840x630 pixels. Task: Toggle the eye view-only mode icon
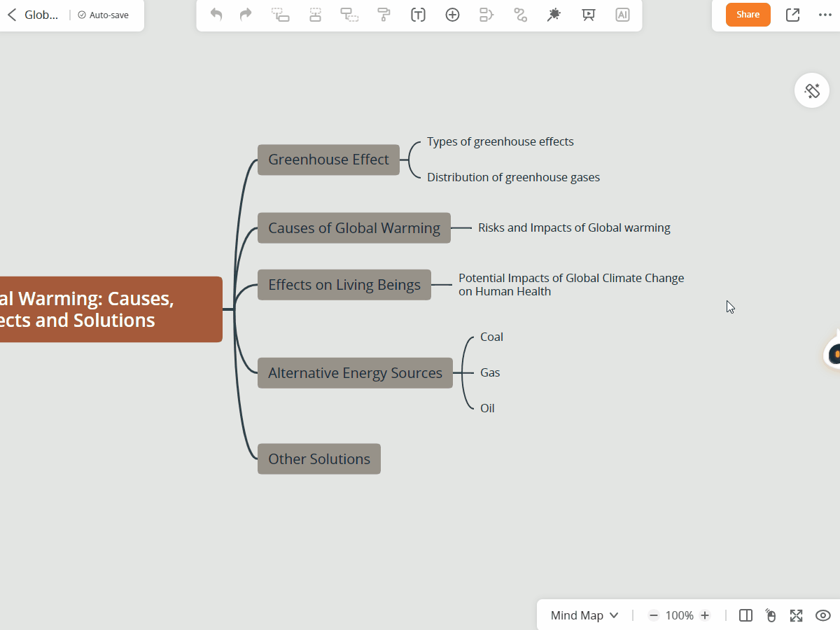coord(823,615)
